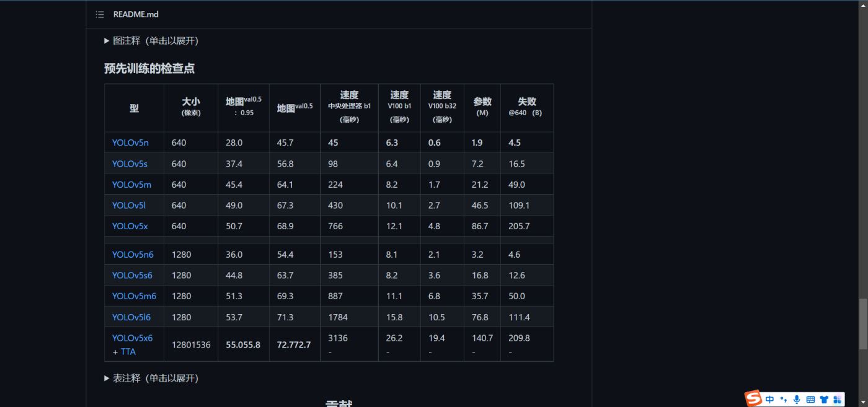This screenshot has height=407, width=868.
Task: Open the YOLOv5x model link
Action: [x=130, y=226]
